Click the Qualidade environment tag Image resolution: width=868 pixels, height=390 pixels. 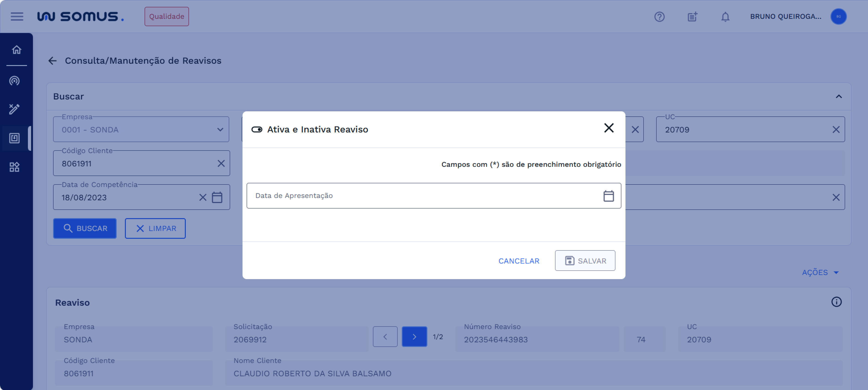pos(167,16)
